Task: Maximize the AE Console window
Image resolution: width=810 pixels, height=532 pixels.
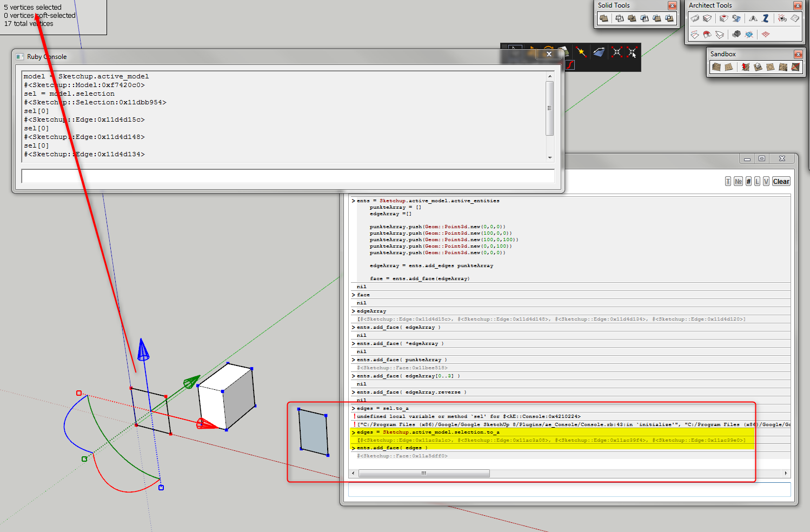Action: 762,158
